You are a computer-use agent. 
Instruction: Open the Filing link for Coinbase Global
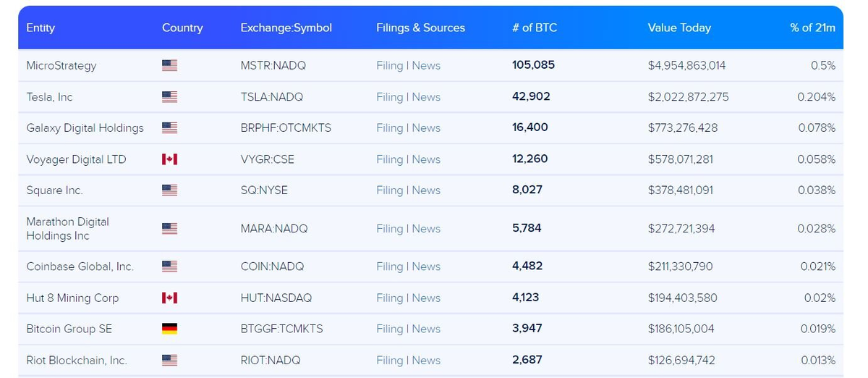point(389,266)
